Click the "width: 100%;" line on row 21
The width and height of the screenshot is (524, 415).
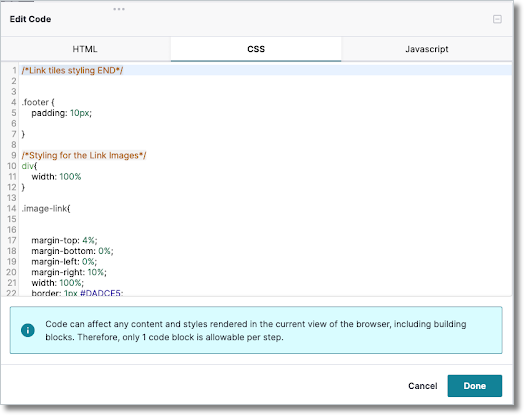click(57, 283)
